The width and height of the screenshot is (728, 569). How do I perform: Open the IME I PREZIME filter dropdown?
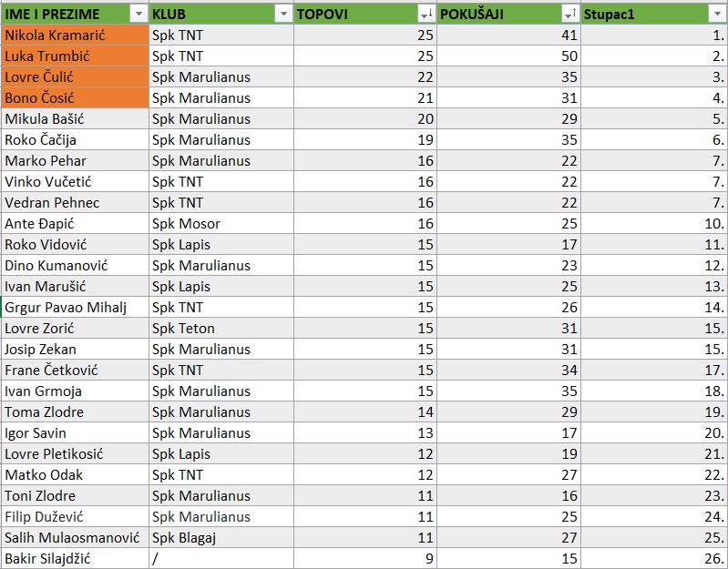click(138, 14)
